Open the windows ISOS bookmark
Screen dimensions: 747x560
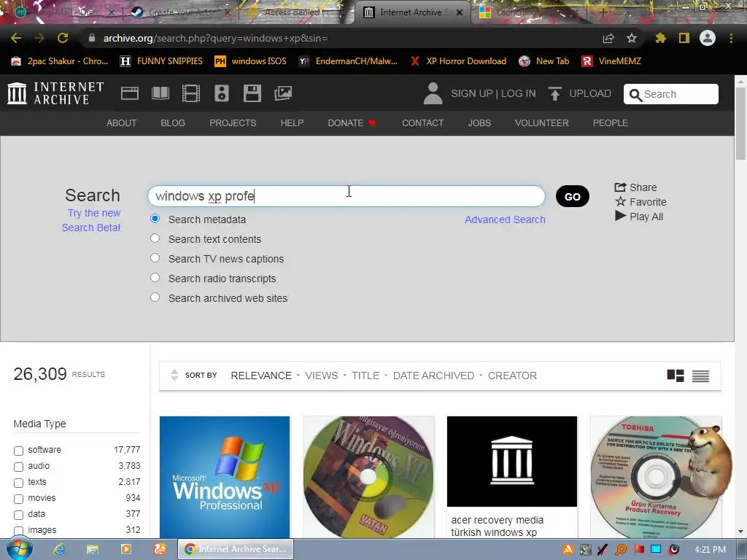[251, 61]
